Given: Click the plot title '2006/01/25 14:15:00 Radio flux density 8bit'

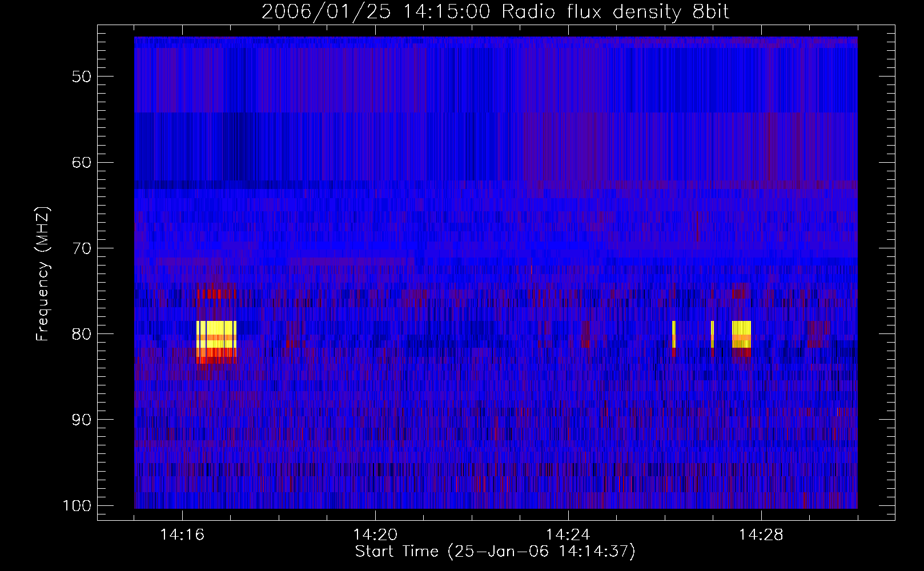Looking at the screenshot, I should 495,11.
